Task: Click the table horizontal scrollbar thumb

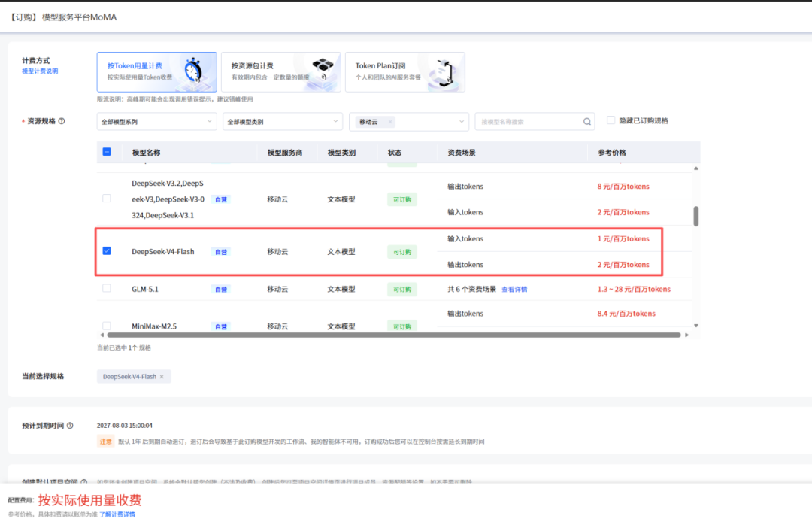Action: point(393,335)
